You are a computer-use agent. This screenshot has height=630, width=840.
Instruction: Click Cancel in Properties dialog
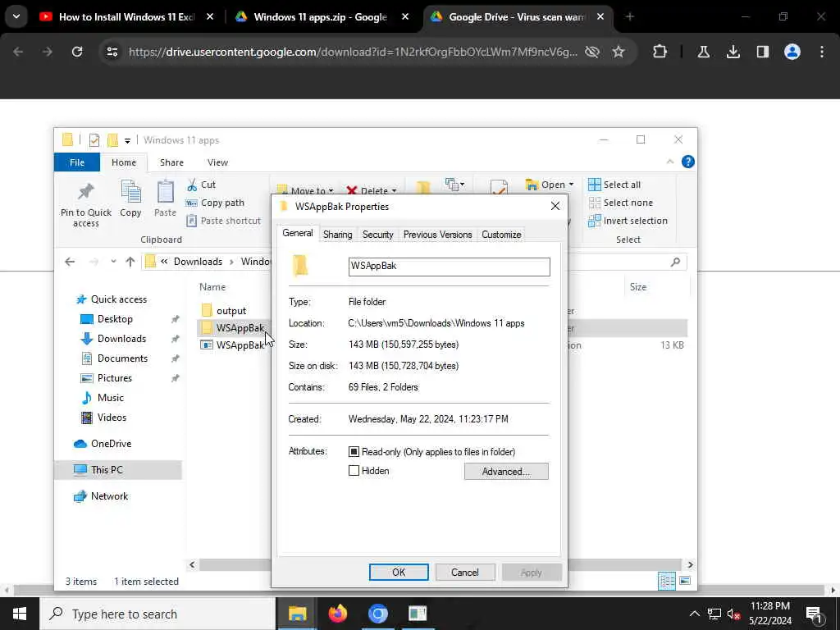(465, 572)
